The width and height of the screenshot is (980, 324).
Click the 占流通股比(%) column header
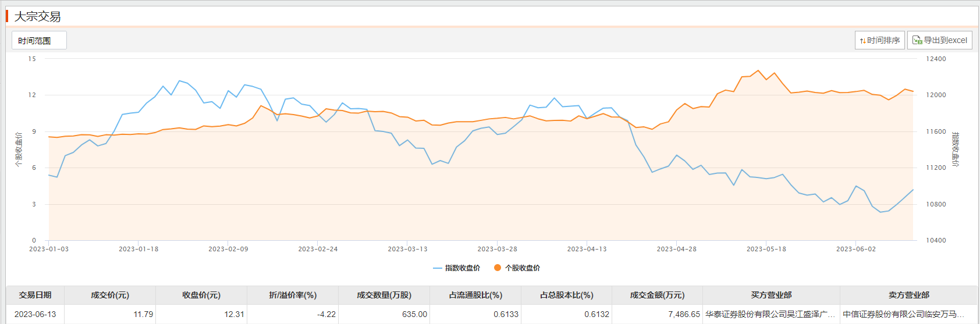(475, 295)
